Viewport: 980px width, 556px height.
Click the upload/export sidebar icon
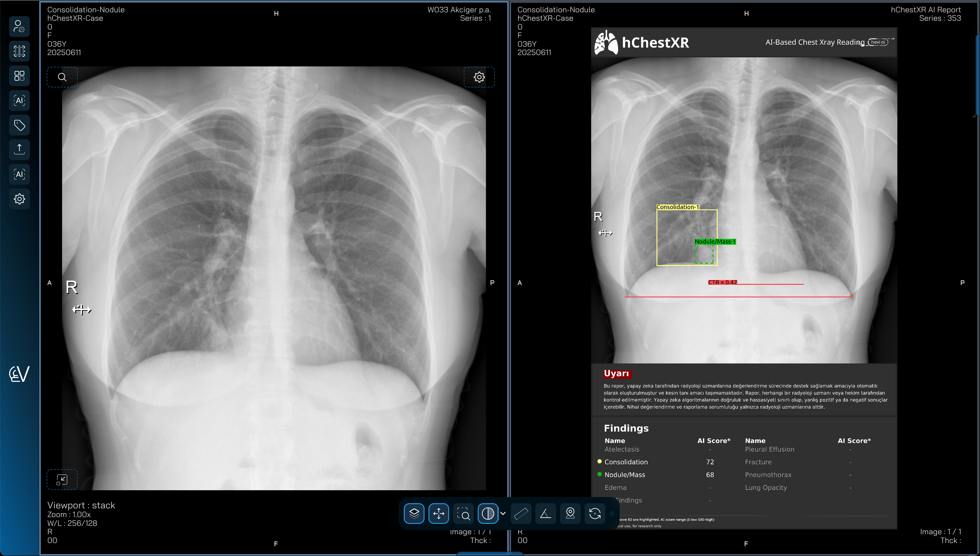coord(19,149)
